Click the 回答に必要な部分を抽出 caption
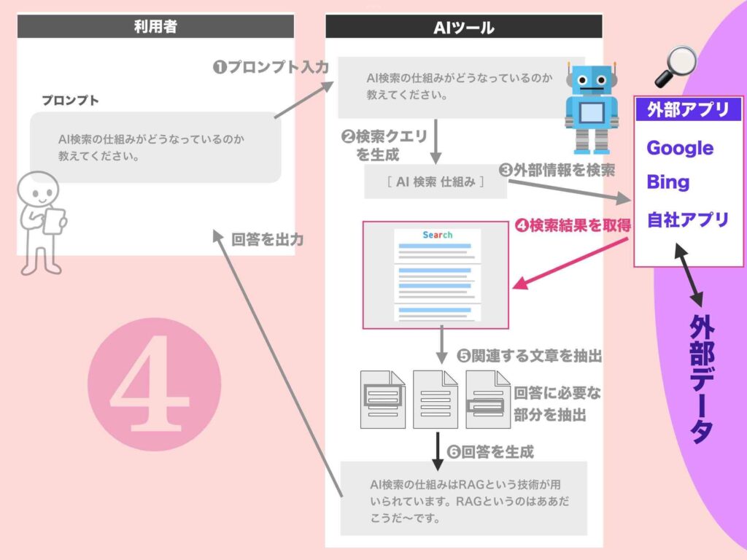The height and width of the screenshot is (560, 747). (x=557, y=404)
